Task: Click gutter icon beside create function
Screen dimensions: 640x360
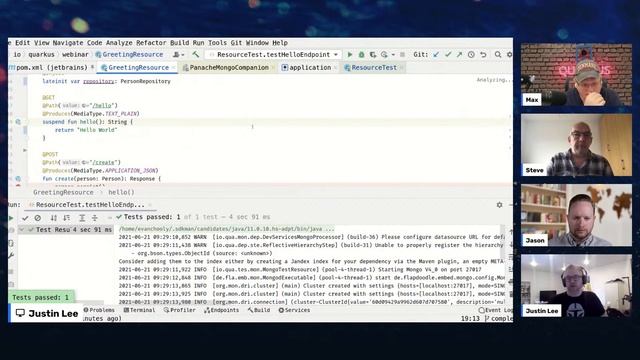Action: point(18,178)
